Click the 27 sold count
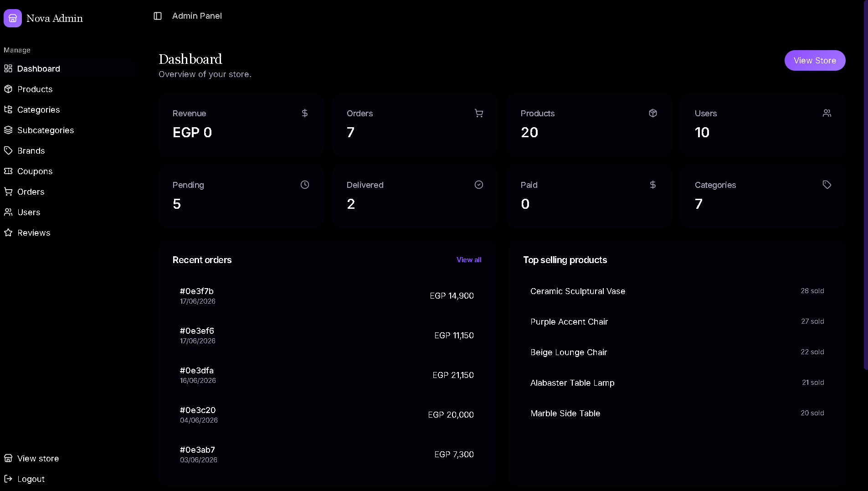Viewport: 868px width, 491px height. pyautogui.click(x=812, y=321)
